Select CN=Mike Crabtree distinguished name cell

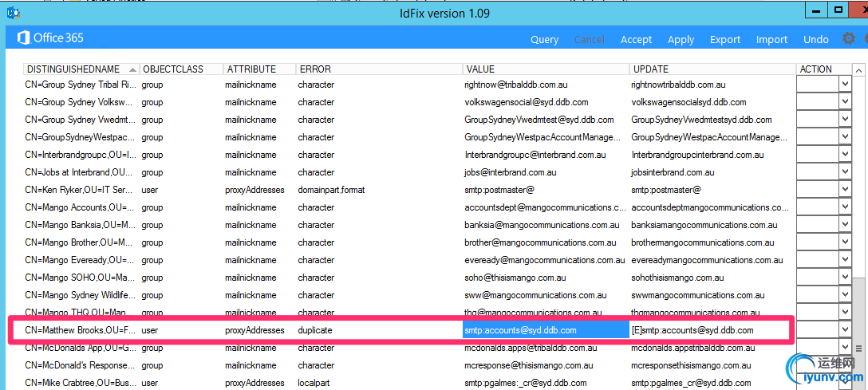pyautogui.click(x=80, y=383)
